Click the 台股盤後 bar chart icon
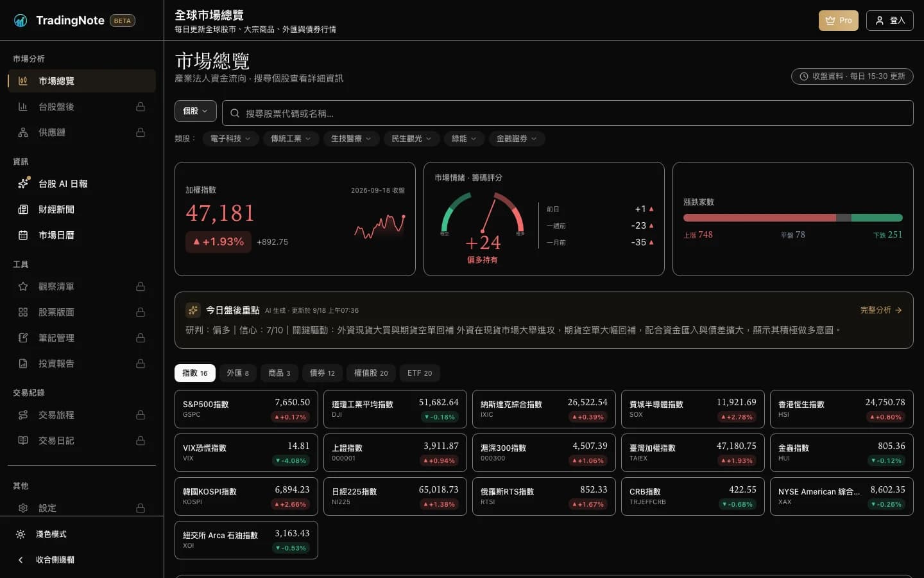The image size is (924, 578). pyautogui.click(x=23, y=107)
